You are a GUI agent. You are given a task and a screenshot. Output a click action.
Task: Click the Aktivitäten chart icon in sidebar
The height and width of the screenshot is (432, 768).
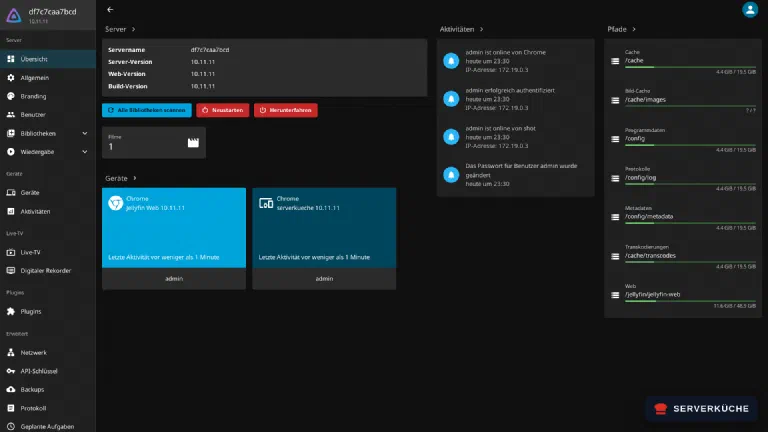(11, 211)
